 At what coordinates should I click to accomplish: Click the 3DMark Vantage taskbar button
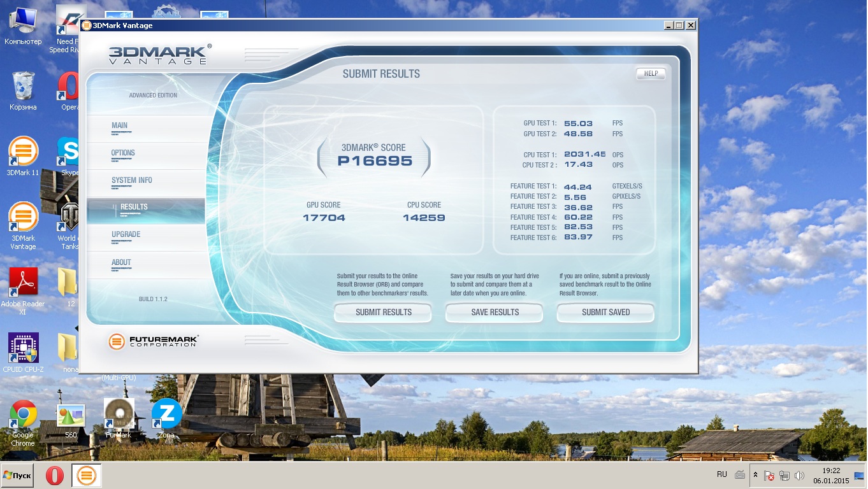point(87,476)
